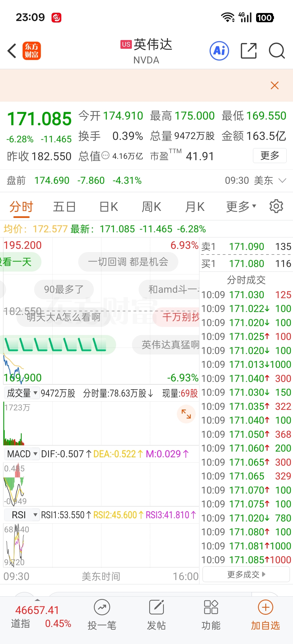This screenshot has width=293, height=644.
Task: Tap 盘前 pre-market price 174.690
Action: (x=52, y=181)
